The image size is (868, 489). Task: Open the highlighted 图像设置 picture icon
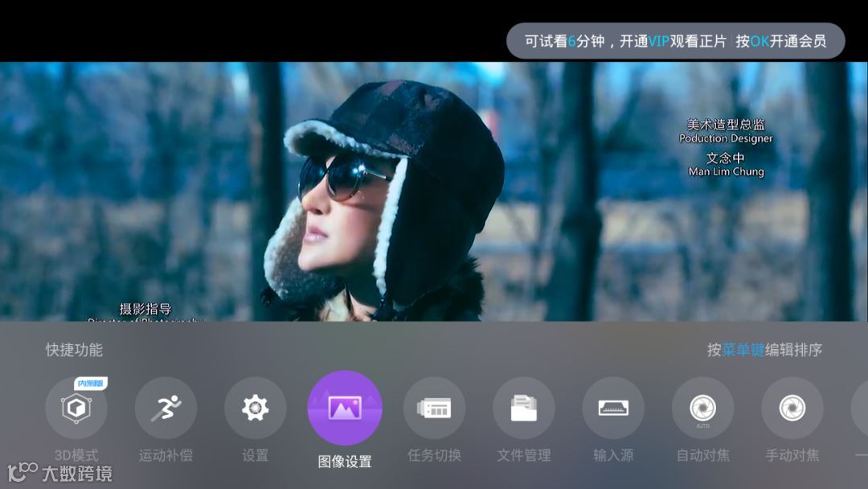pyautogui.click(x=345, y=408)
